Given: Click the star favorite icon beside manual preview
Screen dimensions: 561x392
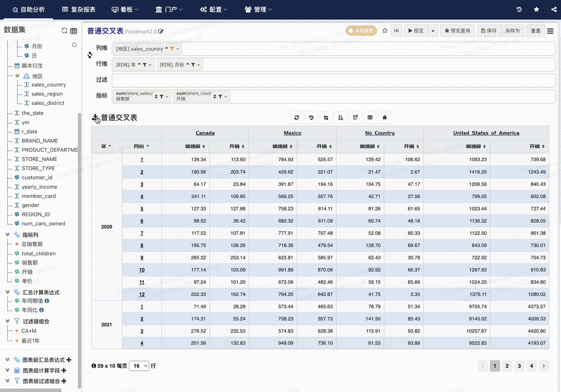Looking at the screenshot, I should pos(385,31).
